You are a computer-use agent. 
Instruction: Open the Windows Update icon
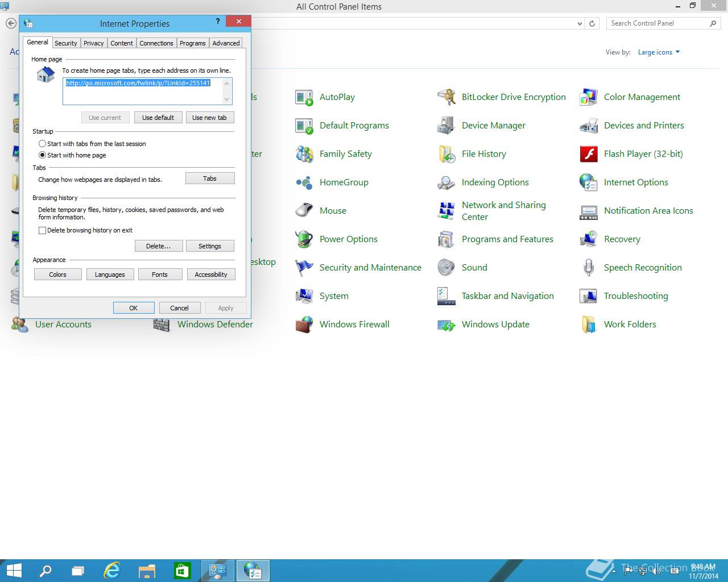pos(446,325)
